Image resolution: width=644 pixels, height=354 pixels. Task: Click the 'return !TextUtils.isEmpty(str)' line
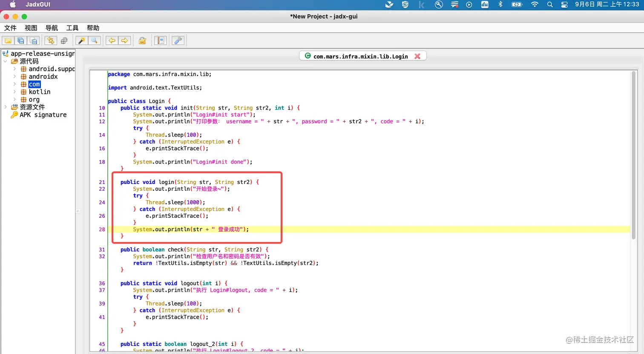pyautogui.click(x=226, y=263)
